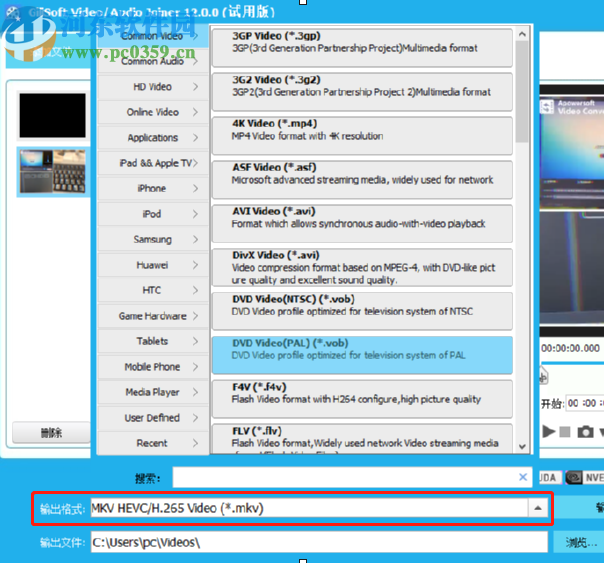Choose ASF Video (*.asf) format
Screen dimensions: 604x563
(x=362, y=179)
